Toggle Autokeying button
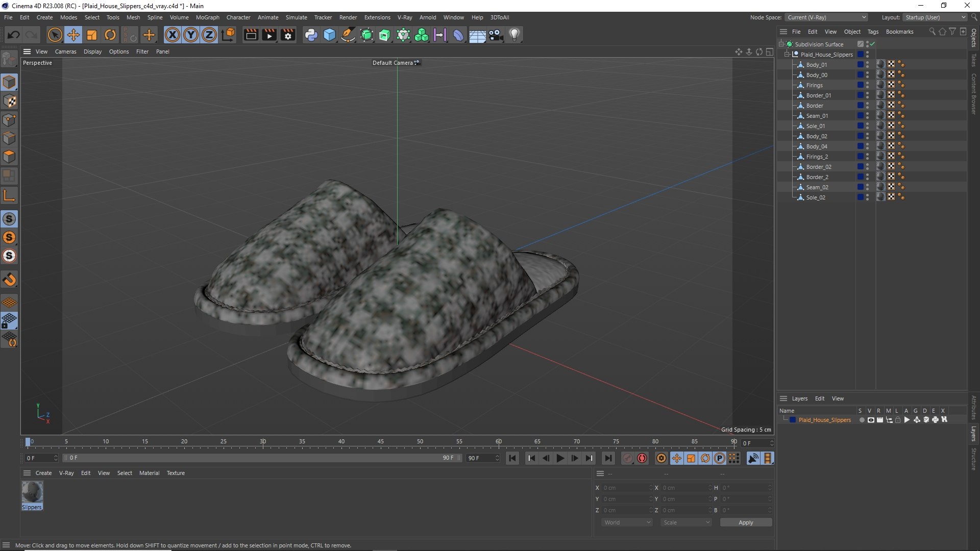980x551 pixels. (642, 458)
